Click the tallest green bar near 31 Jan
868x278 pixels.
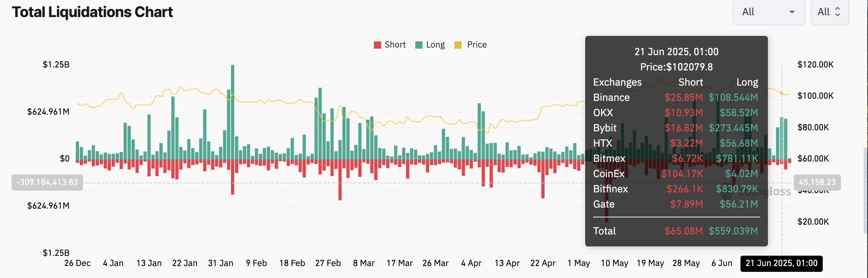click(x=232, y=109)
